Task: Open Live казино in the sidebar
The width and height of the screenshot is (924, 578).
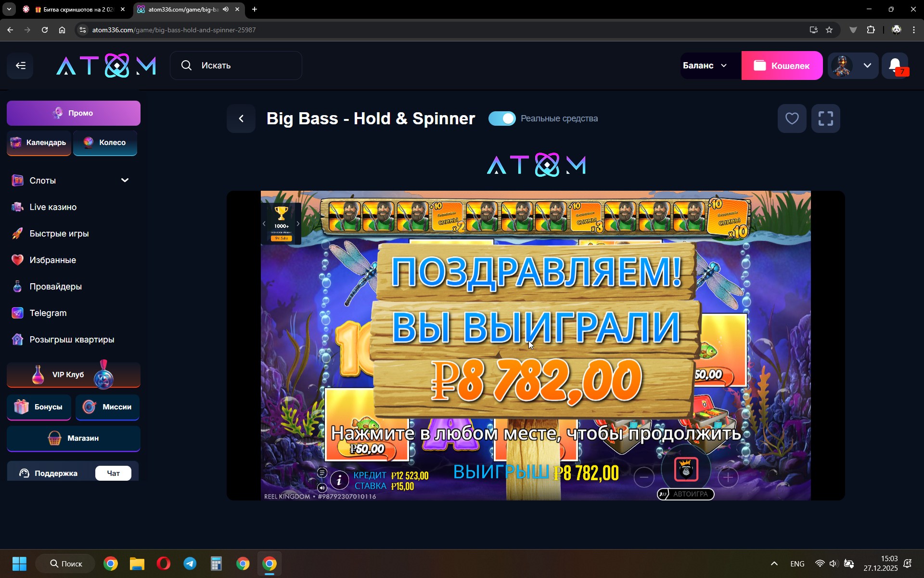Action: click(x=53, y=207)
